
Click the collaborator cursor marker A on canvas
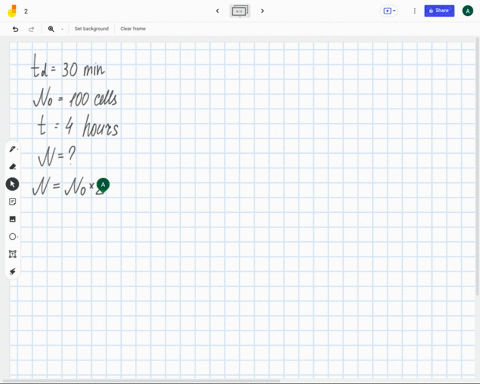pos(103,185)
